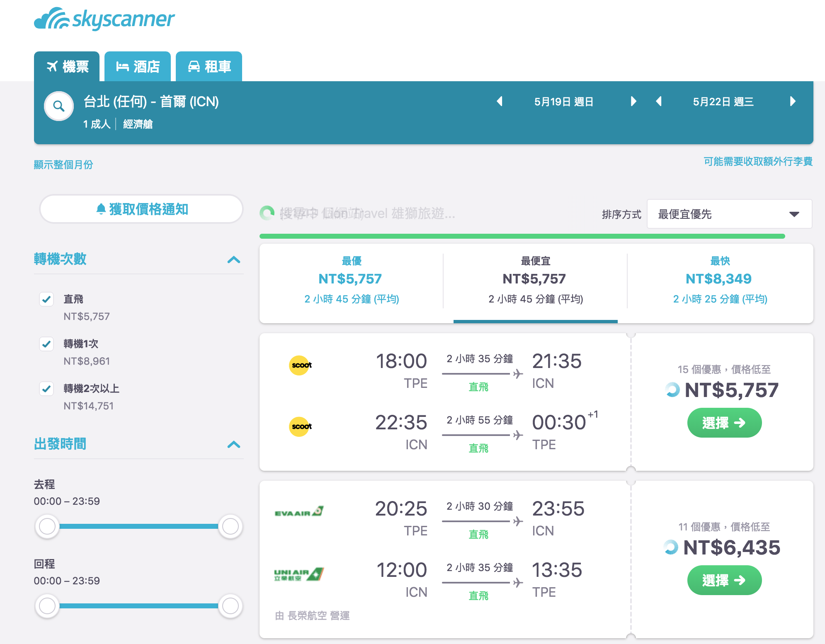Click the 5月22日 週三 return date
This screenshot has width=825, height=644.
723,102
